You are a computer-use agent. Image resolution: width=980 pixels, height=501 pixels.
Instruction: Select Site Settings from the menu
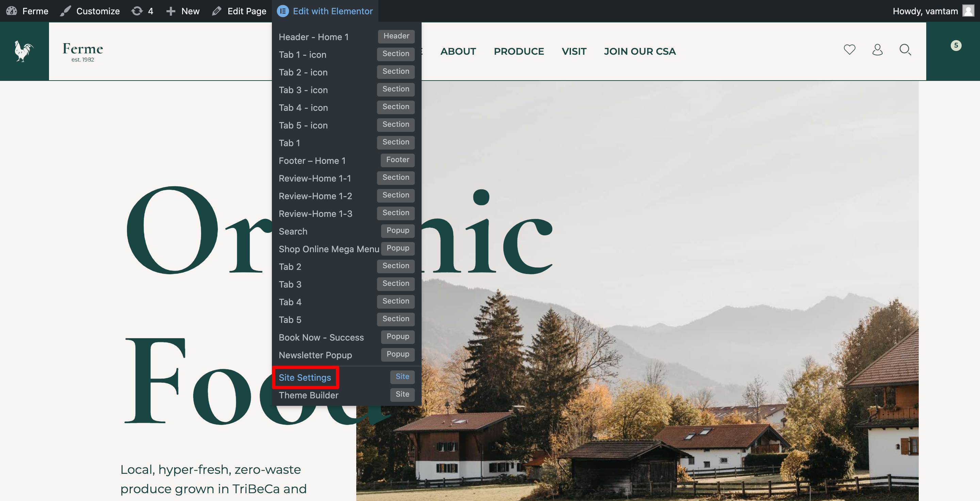coord(305,378)
